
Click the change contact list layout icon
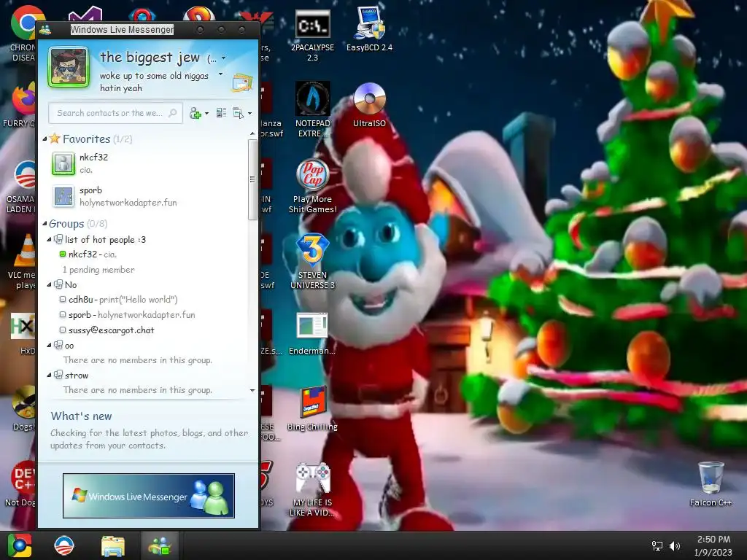[x=221, y=113]
